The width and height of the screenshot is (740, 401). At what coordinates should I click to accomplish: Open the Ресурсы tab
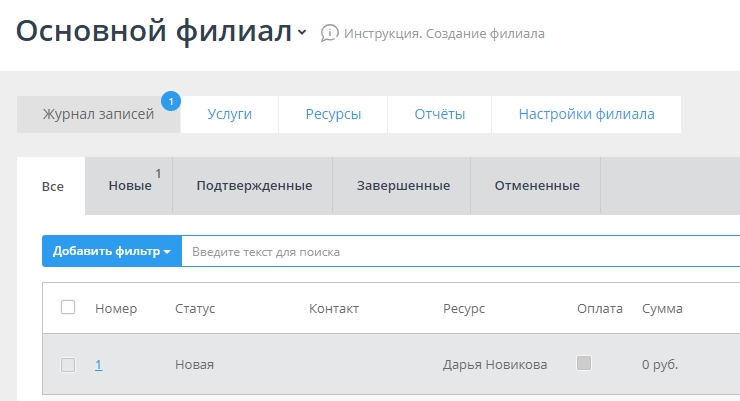click(333, 114)
